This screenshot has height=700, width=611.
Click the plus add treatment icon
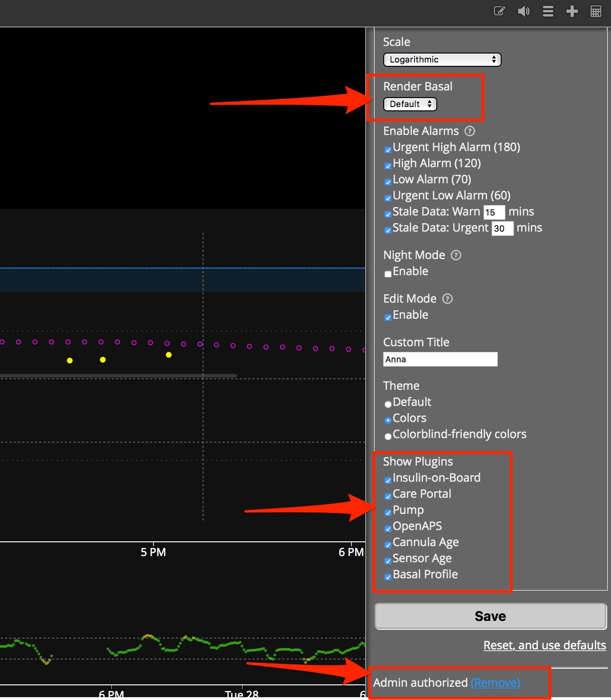click(572, 11)
